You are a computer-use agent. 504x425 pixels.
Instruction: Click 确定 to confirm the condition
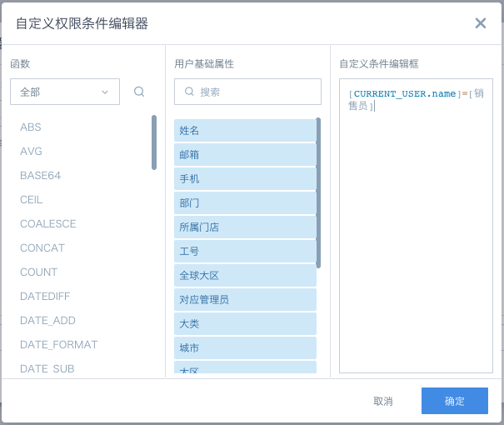(455, 401)
